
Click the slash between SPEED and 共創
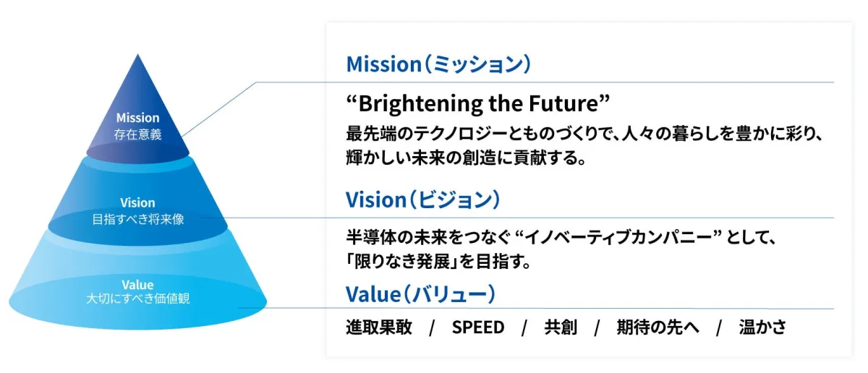tap(524, 327)
